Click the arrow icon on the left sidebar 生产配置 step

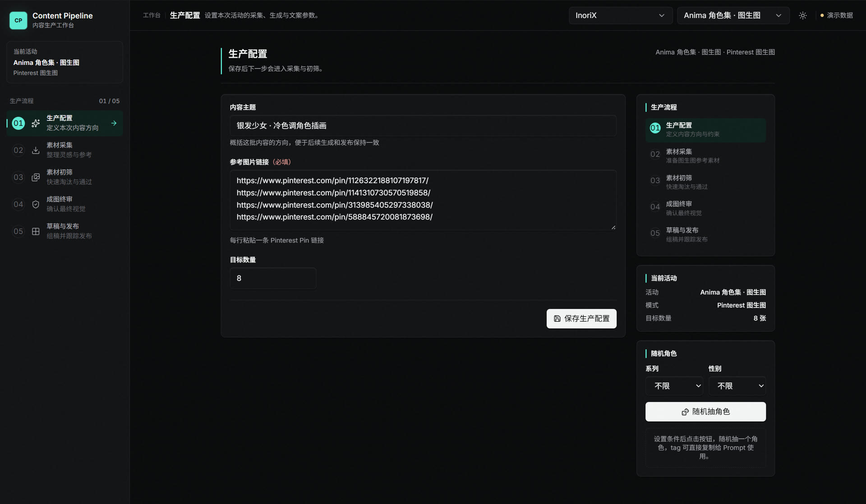[x=114, y=123]
